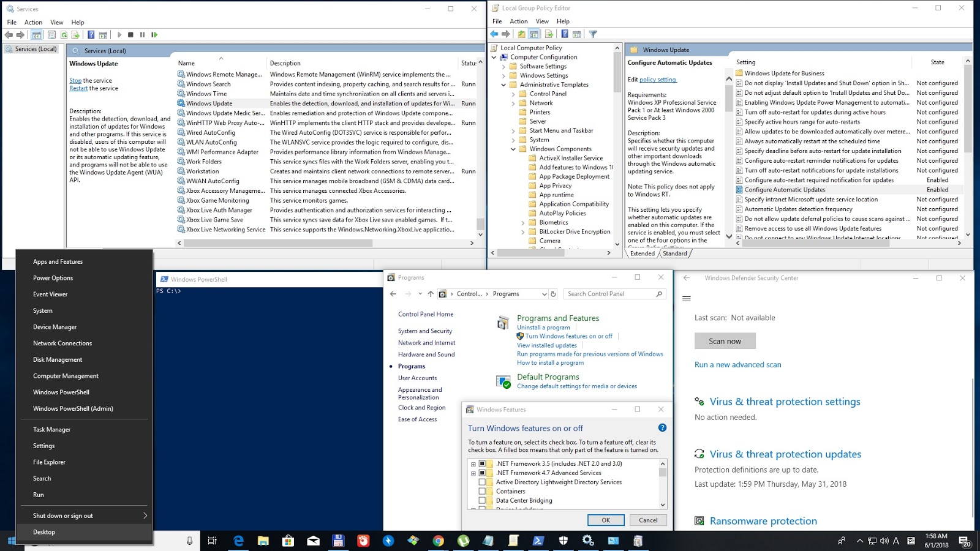Open Help using the blue question mark icon
This screenshot has width=980, height=551.
pos(89,34)
